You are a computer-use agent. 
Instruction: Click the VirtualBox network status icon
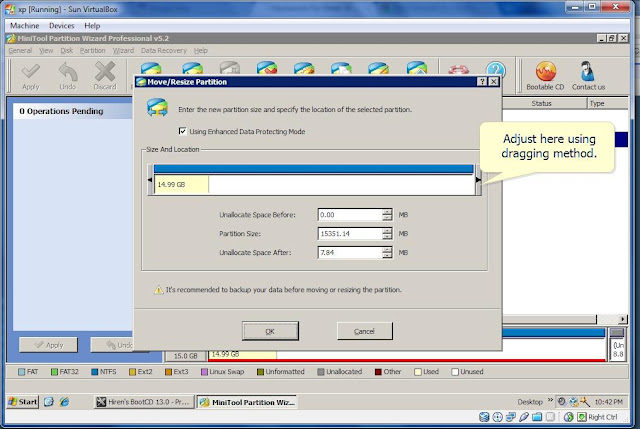(x=511, y=417)
